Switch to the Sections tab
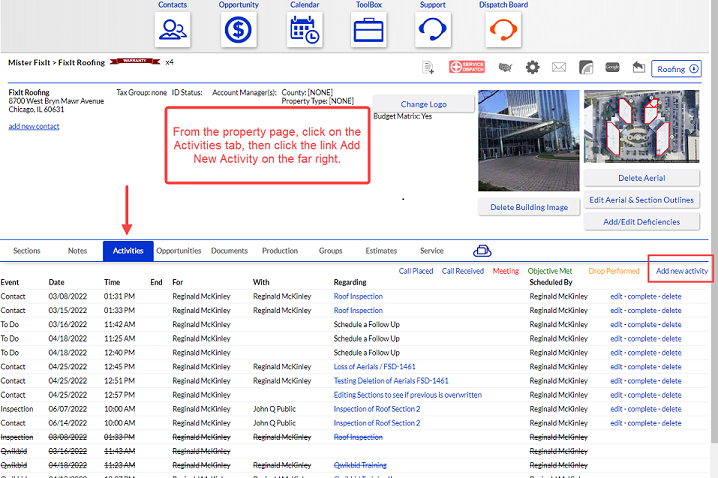This screenshot has width=718, height=478. click(x=27, y=251)
